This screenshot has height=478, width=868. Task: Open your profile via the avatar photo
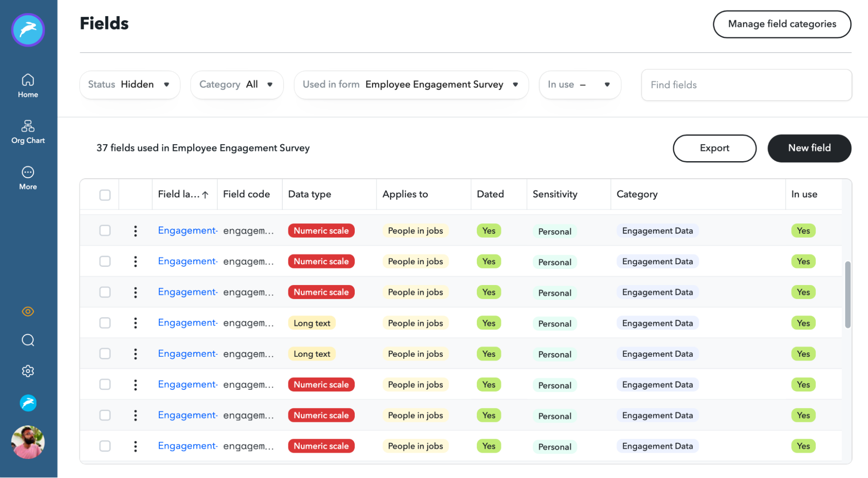27,441
